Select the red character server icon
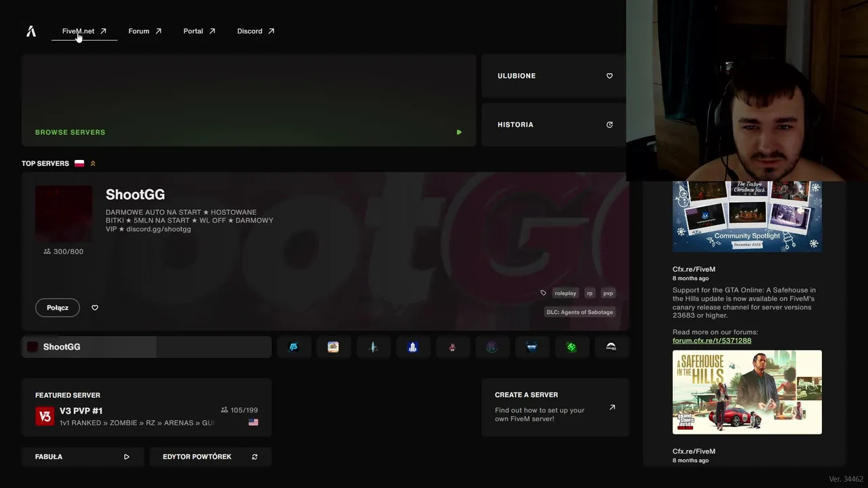 coord(452,347)
